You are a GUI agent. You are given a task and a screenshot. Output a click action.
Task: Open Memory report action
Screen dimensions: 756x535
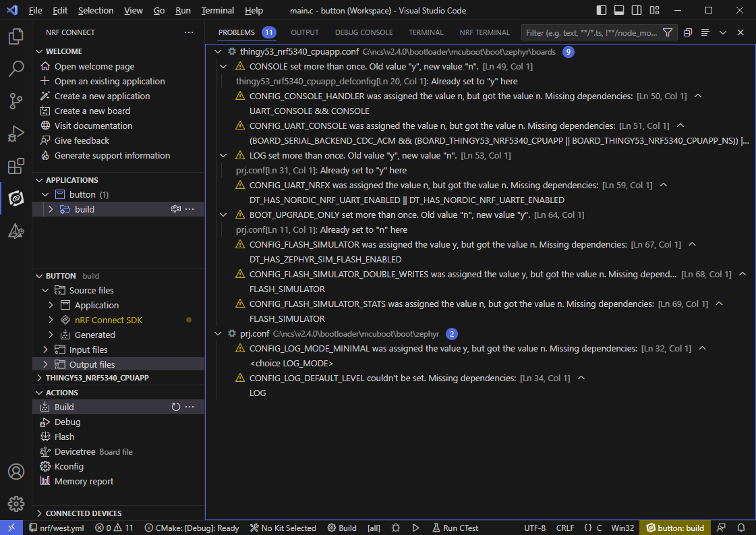point(84,482)
